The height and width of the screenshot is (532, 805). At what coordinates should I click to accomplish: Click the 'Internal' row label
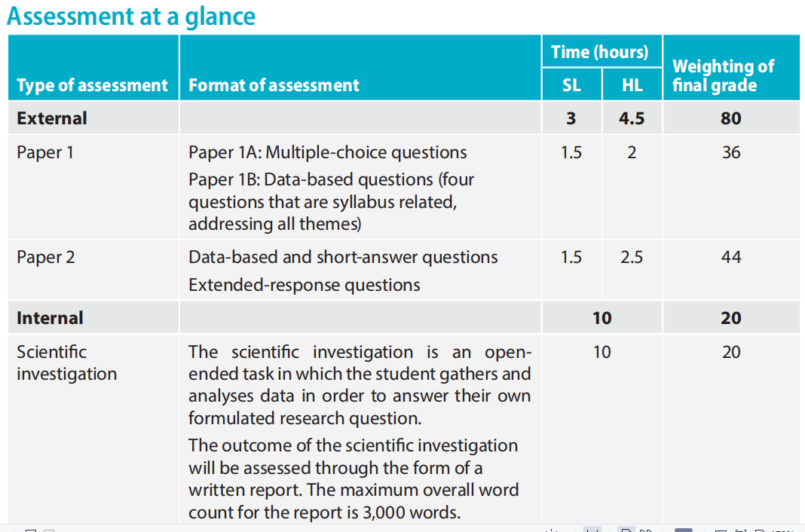[50, 318]
